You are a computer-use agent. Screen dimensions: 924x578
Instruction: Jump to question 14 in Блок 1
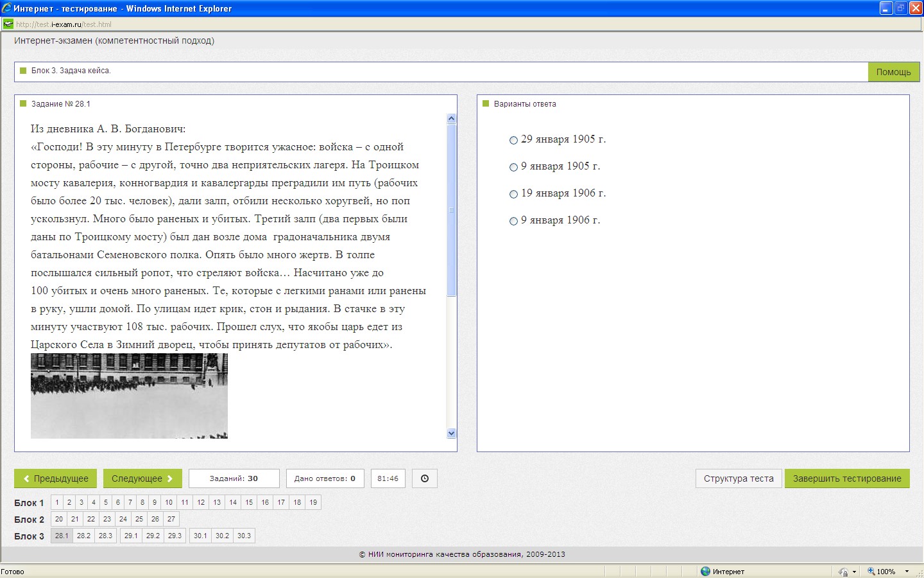tap(233, 502)
